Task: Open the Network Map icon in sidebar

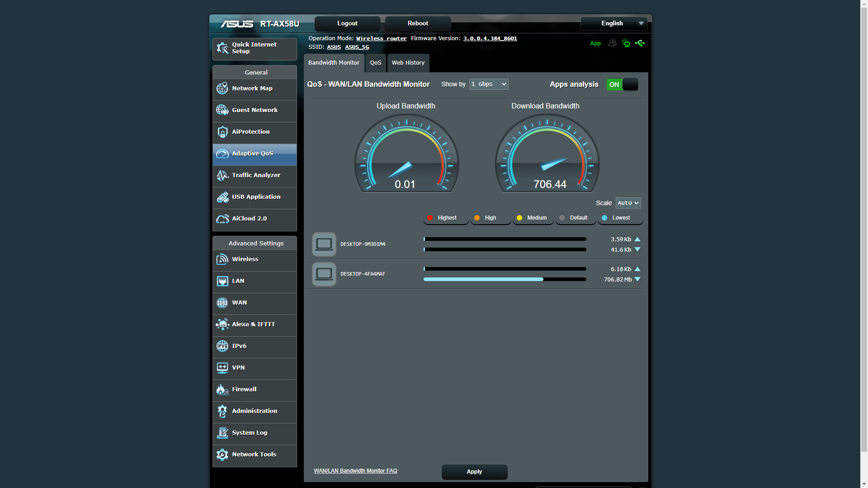Action: tap(222, 89)
